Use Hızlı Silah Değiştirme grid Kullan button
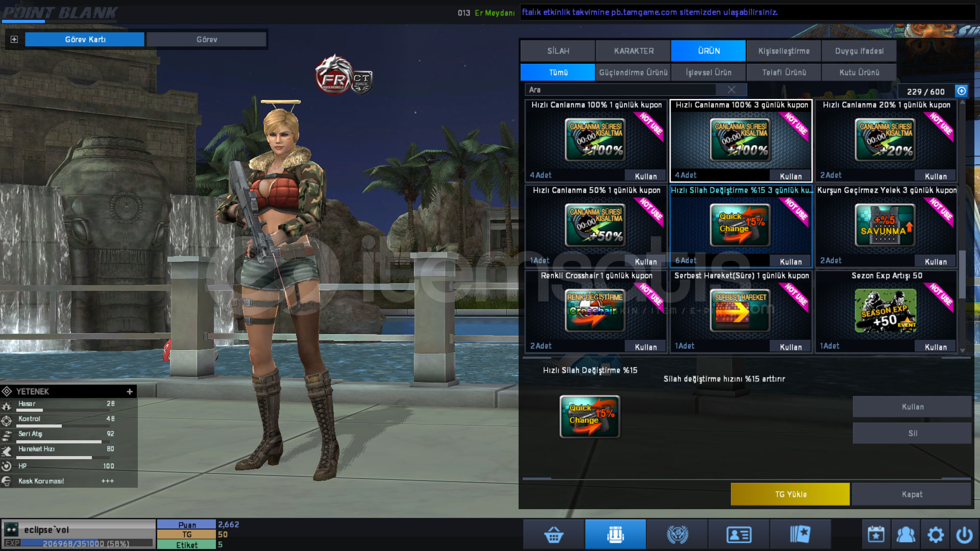This screenshot has width=980, height=551. [x=791, y=262]
